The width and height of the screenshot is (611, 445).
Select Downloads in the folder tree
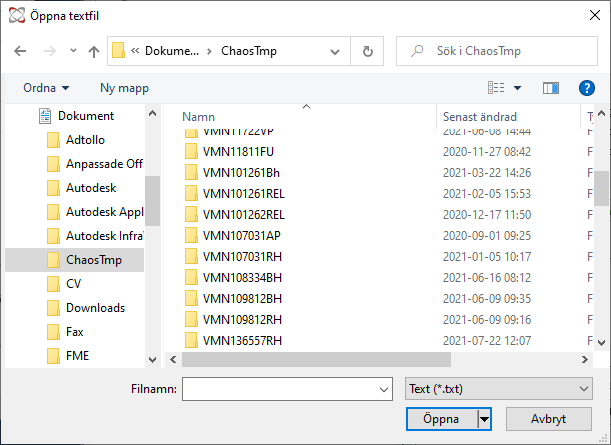tap(95, 308)
